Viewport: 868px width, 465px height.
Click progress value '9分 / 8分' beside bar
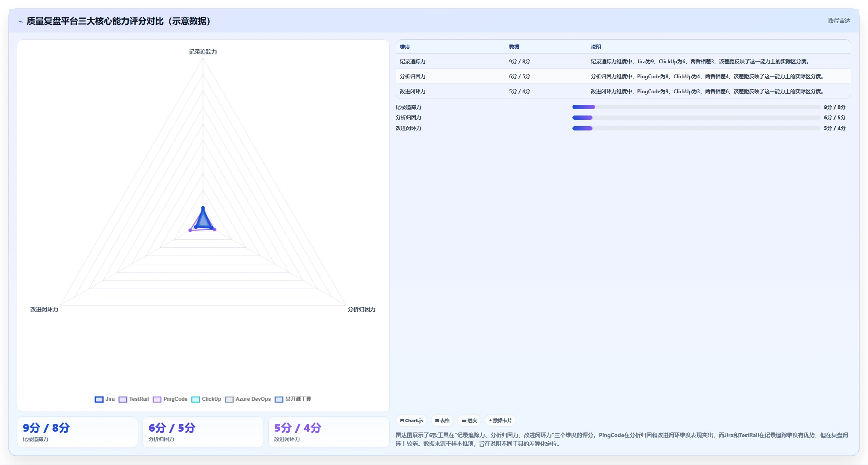point(835,107)
